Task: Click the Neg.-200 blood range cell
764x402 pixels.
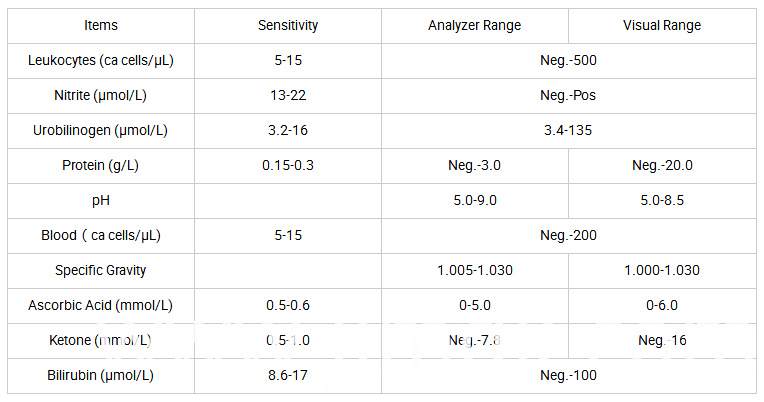Action: click(569, 236)
